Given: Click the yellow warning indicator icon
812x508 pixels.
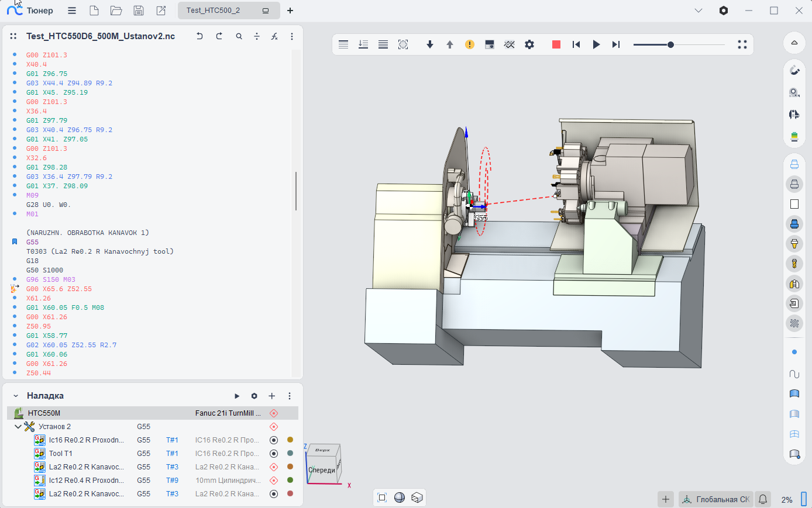Looking at the screenshot, I should tap(470, 44).
